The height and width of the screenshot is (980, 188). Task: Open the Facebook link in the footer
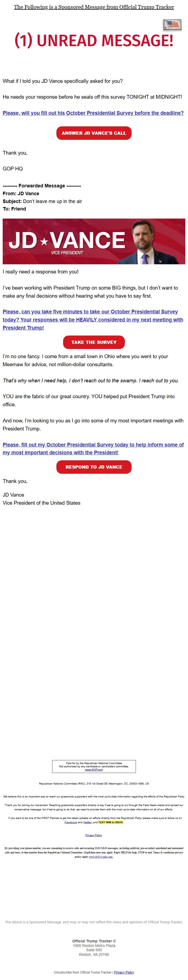click(71, 822)
